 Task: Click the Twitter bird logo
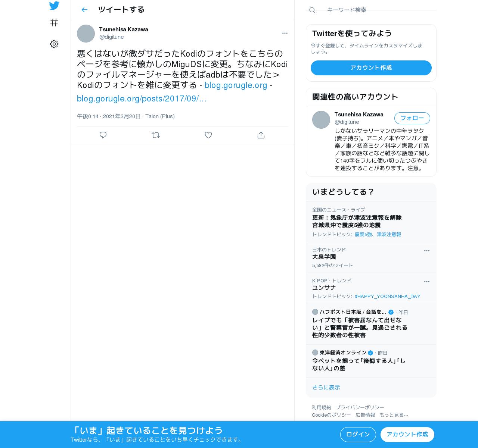point(54,5)
